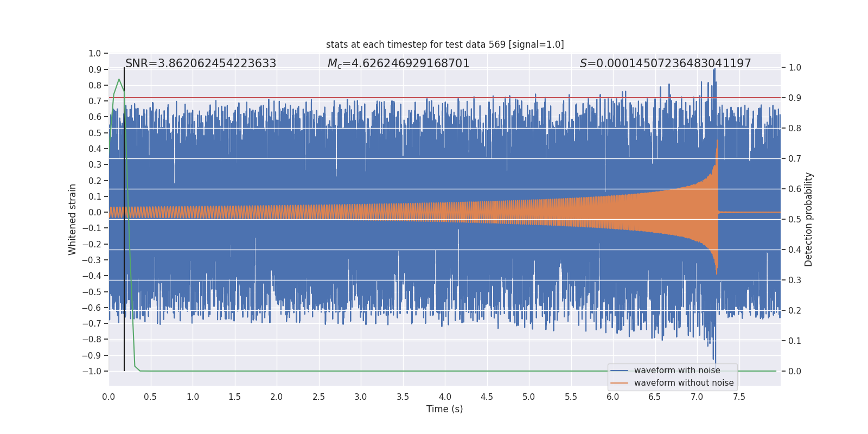Click the black vertical marker line
868x434 pixels.
pyautogui.click(x=124, y=219)
